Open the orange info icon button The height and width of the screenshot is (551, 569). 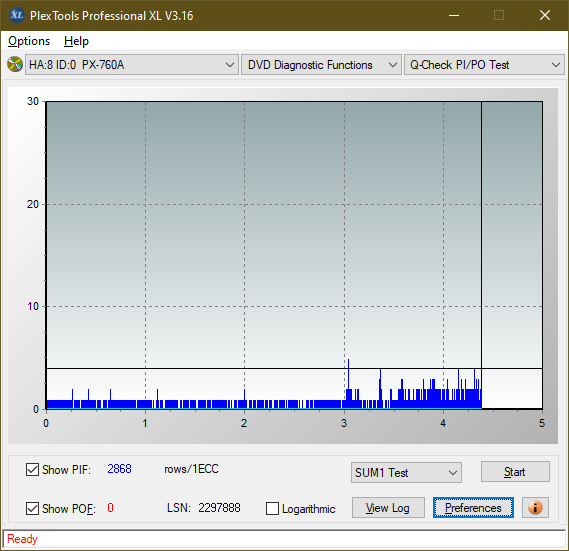[535, 507]
